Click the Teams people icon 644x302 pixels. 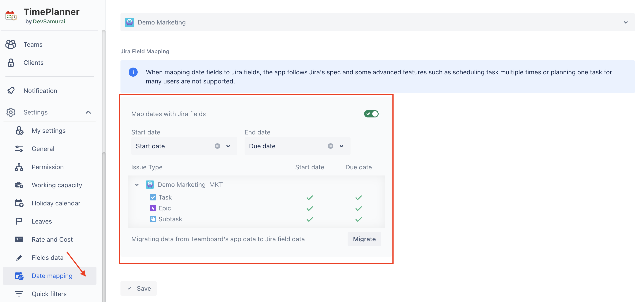click(11, 44)
